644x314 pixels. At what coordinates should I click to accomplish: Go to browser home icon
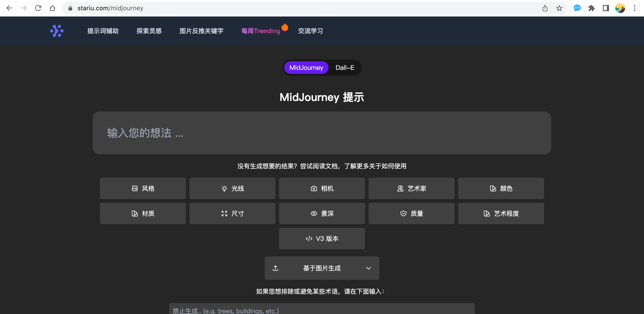(x=52, y=8)
